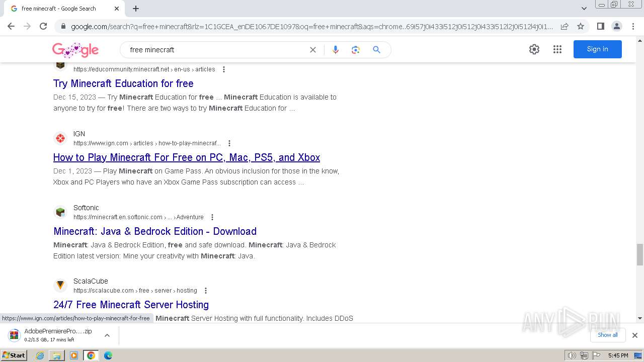Open more options for Softonic result

coord(212,217)
